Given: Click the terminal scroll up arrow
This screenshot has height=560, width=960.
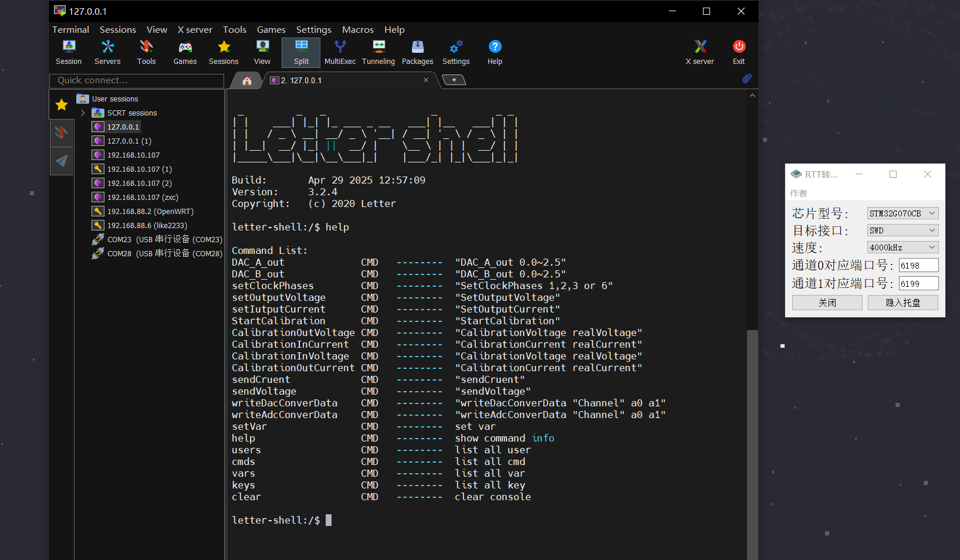Looking at the screenshot, I should [x=752, y=95].
